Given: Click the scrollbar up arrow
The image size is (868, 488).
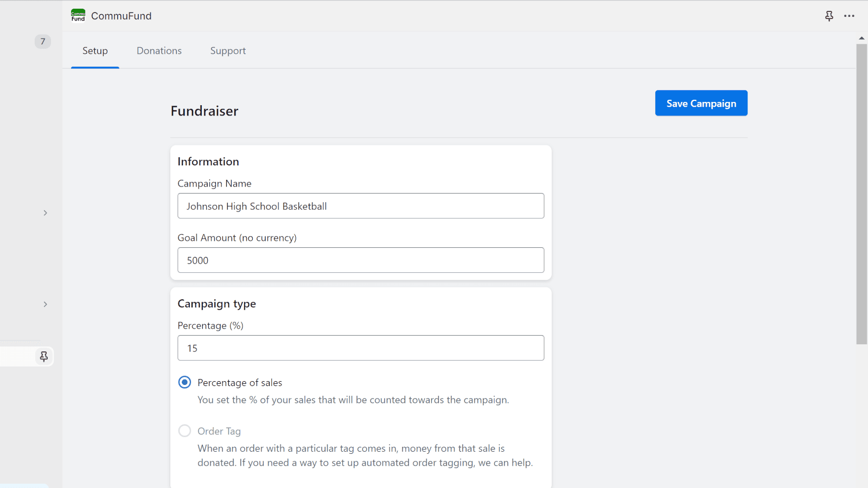Looking at the screenshot, I should (861, 38).
